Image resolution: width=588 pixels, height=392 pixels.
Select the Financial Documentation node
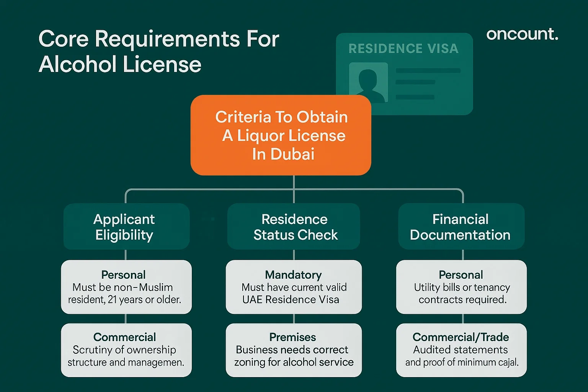pos(461,227)
